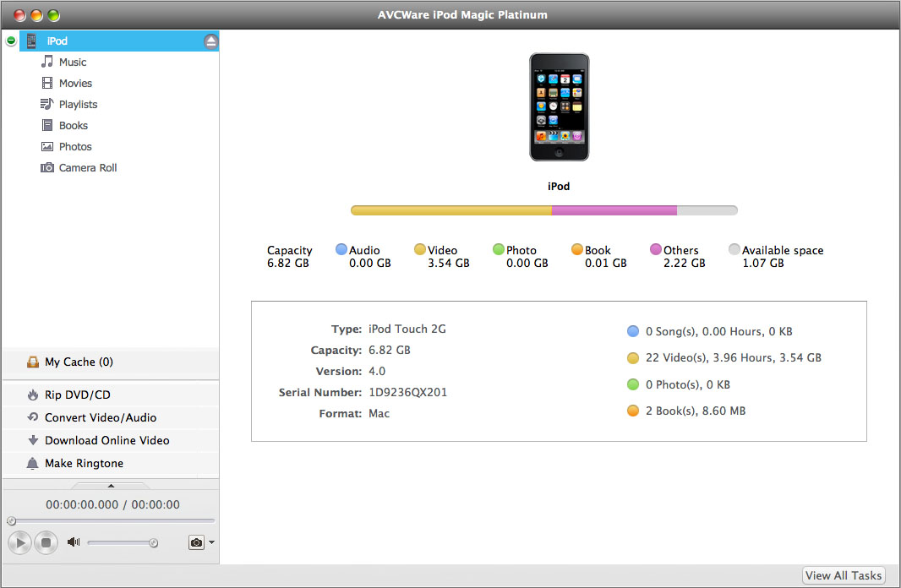Click the '2 Book(s), 8.60 MB' text

[696, 411]
